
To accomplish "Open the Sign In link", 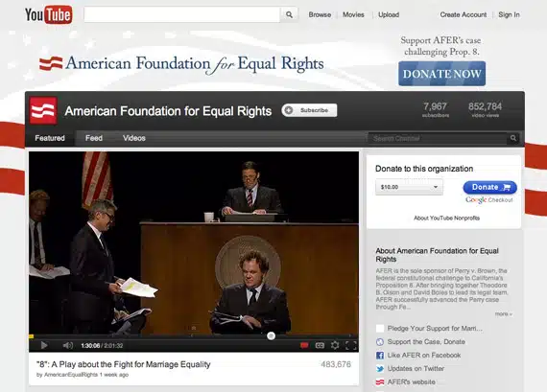I will 509,14.
